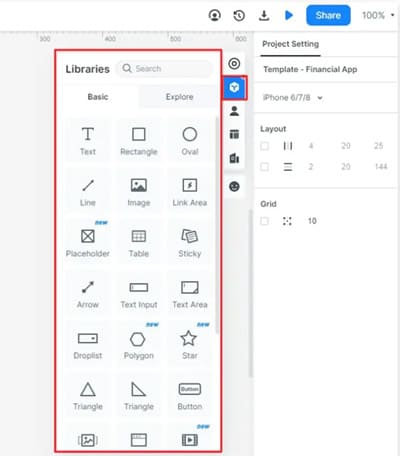
Task: Open the layout table icon panel
Action: (234, 134)
